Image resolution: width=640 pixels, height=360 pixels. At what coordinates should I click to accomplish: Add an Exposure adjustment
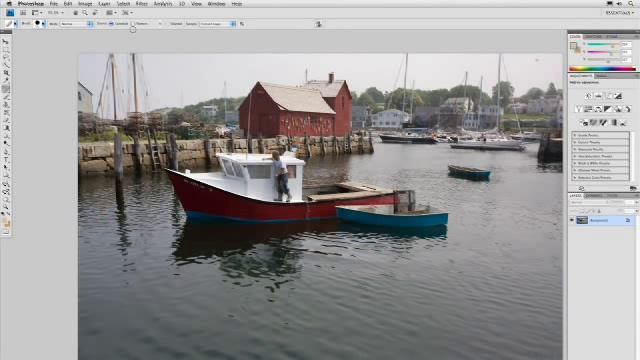coord(618,96)
